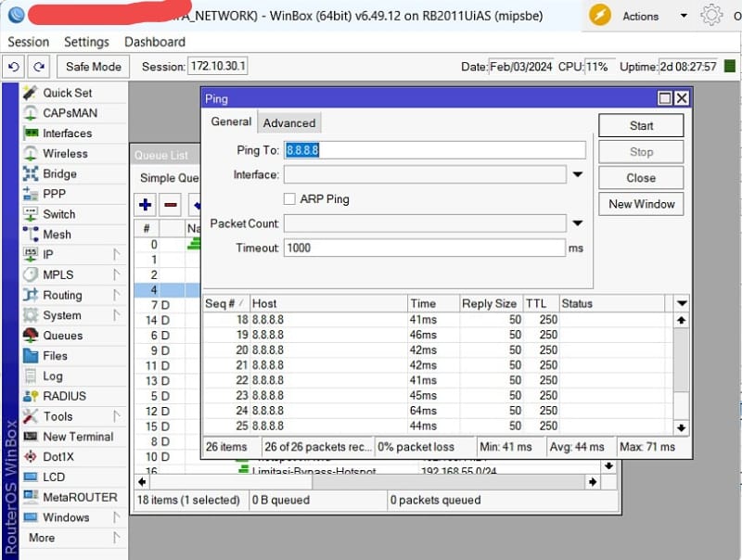Expand the More submenu

[117, 538]
